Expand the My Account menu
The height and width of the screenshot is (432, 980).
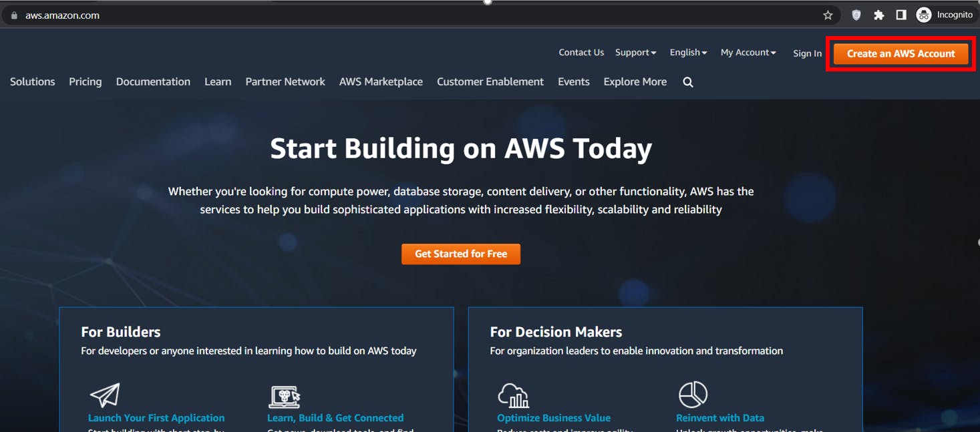coord(748,52)
